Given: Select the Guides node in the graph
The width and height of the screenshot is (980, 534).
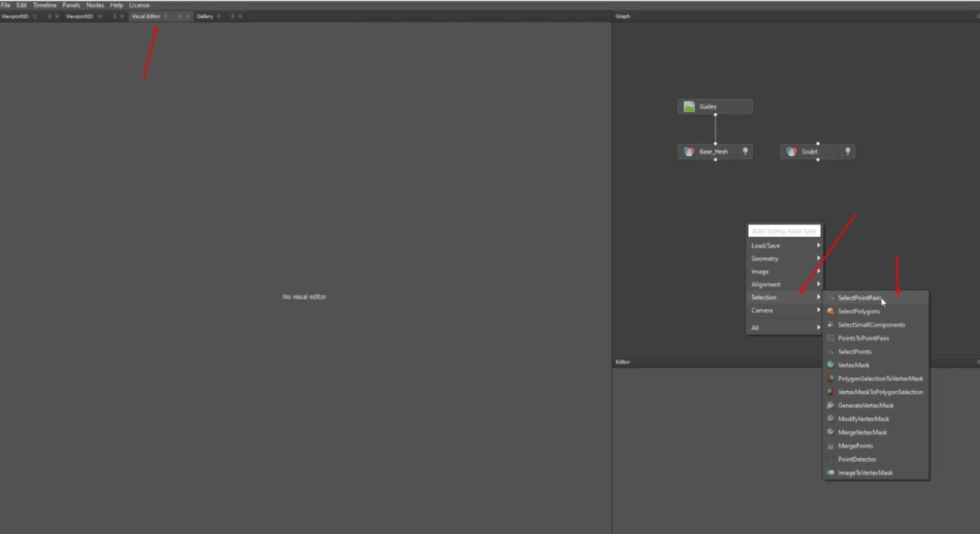Looking at the screenshot, I should pyautogui.click(x=714, y=106).
